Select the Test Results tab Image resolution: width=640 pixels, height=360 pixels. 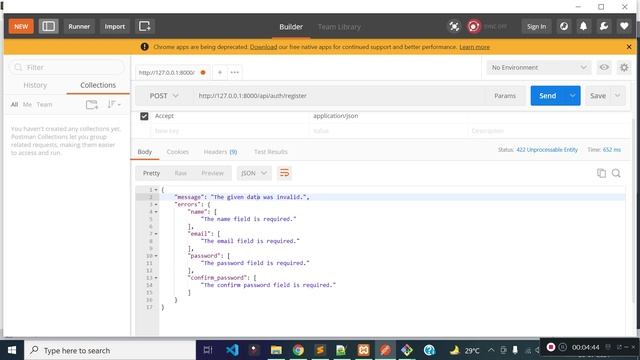pos(271,152)
